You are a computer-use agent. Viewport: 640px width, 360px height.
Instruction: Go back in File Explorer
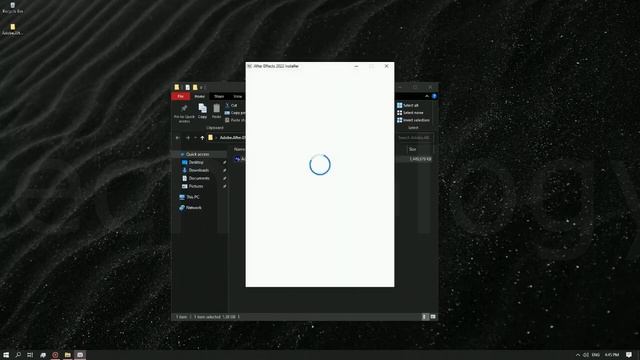click(178, 138)
